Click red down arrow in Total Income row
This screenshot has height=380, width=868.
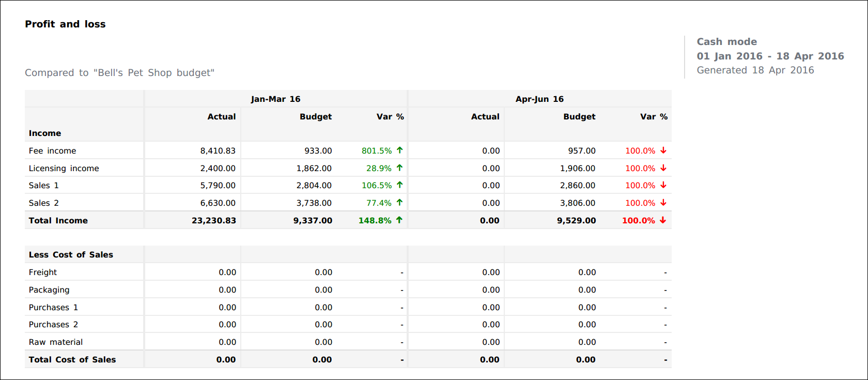(x=663, y=220)
